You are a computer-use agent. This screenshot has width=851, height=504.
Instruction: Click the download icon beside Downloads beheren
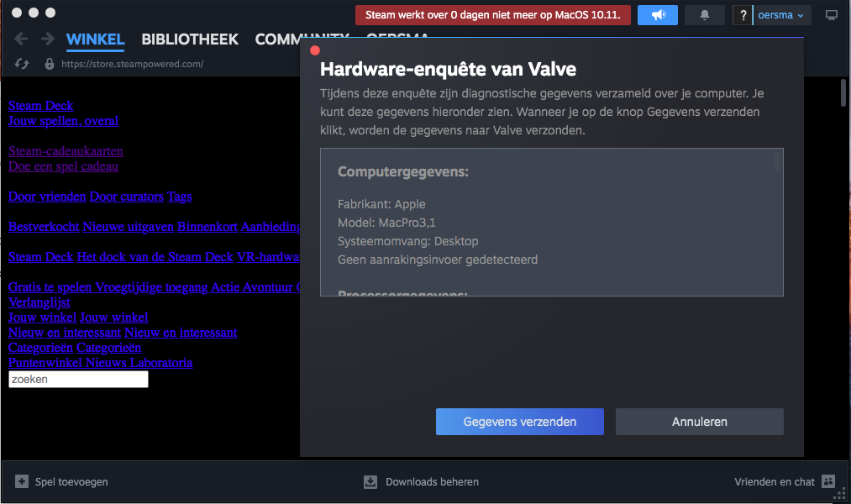(x=370, y=482)
